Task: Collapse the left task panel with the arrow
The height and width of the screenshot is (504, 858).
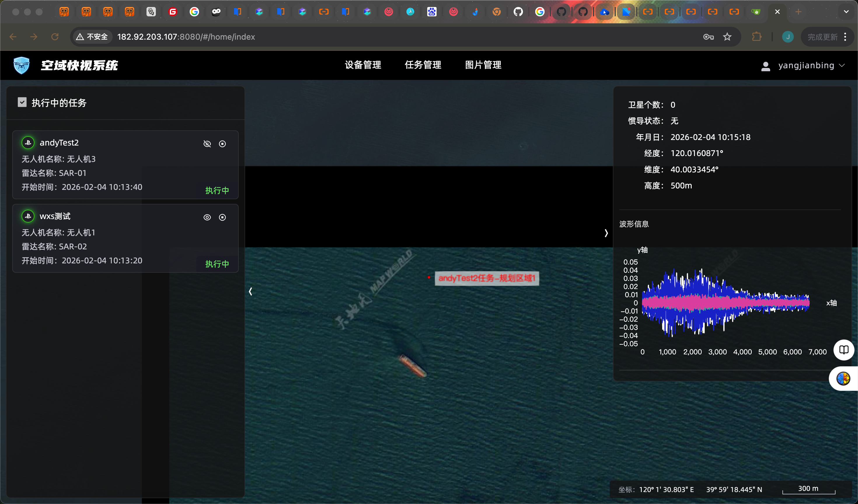Action: [x=251, y=291]
